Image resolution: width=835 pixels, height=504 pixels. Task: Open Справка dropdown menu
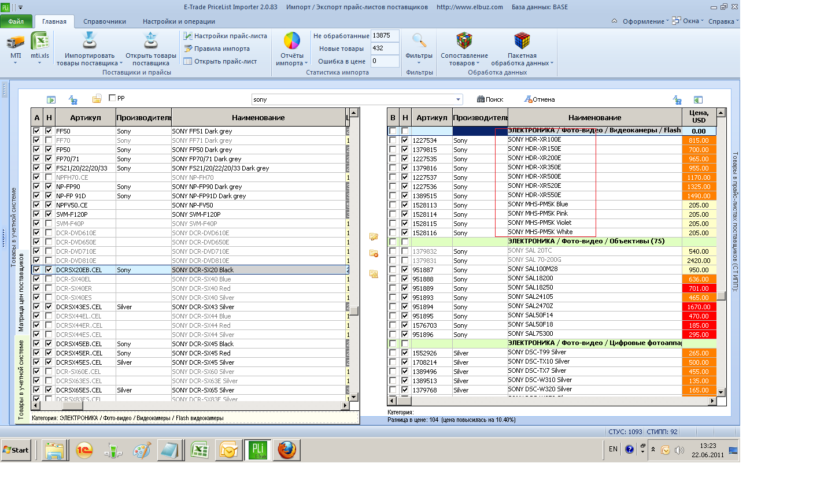[723, 21]
